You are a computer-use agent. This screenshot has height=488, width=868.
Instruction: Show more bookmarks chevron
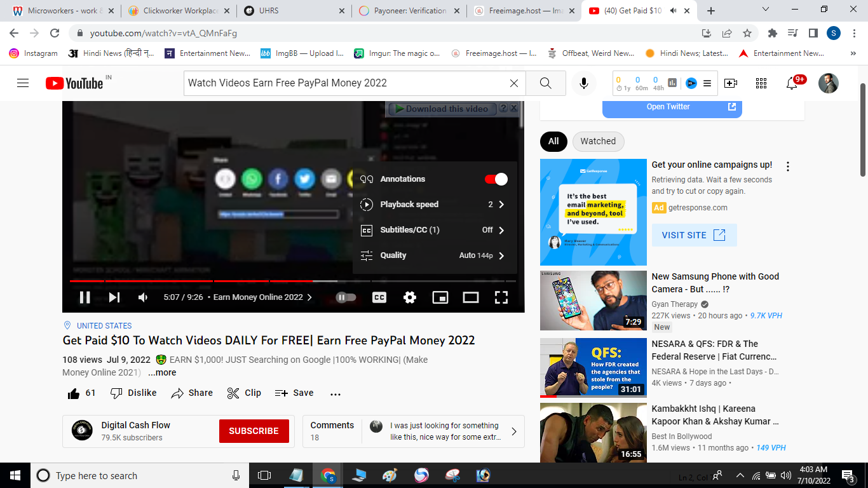click(x=853, y=53)
